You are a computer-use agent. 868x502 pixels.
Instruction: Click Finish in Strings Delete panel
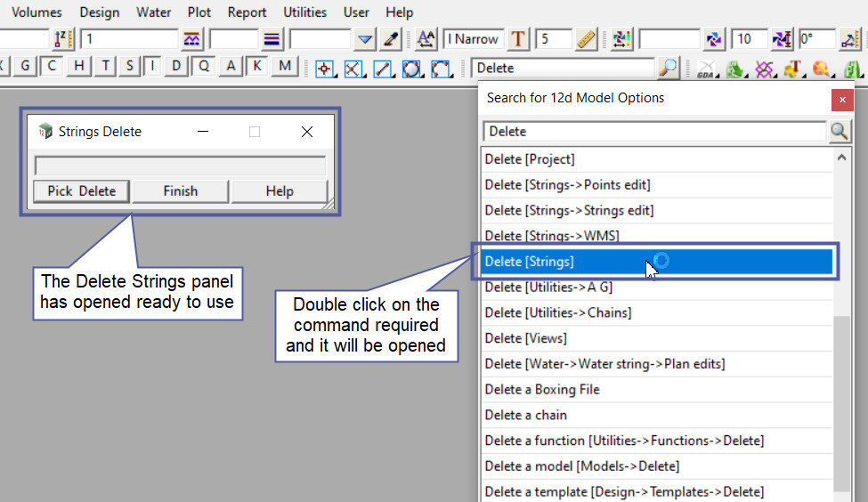(x=181, y=190)
